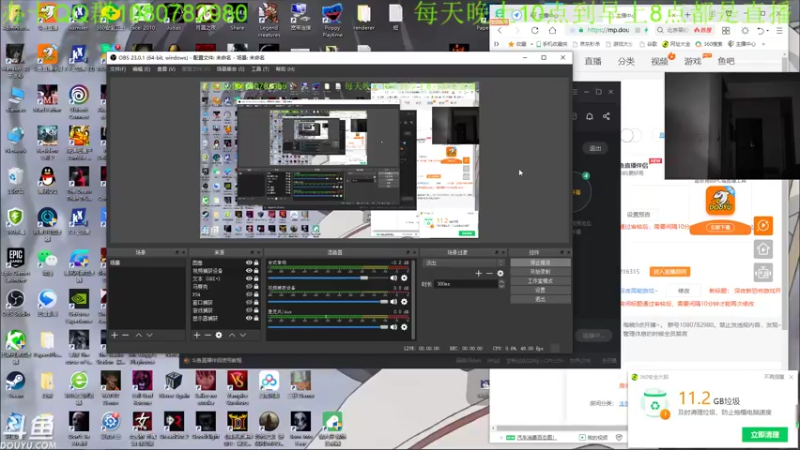The height and width of the screenshot is (450, 800).
Task: Reload page in the browser toolbar
Action: (535, 31)
